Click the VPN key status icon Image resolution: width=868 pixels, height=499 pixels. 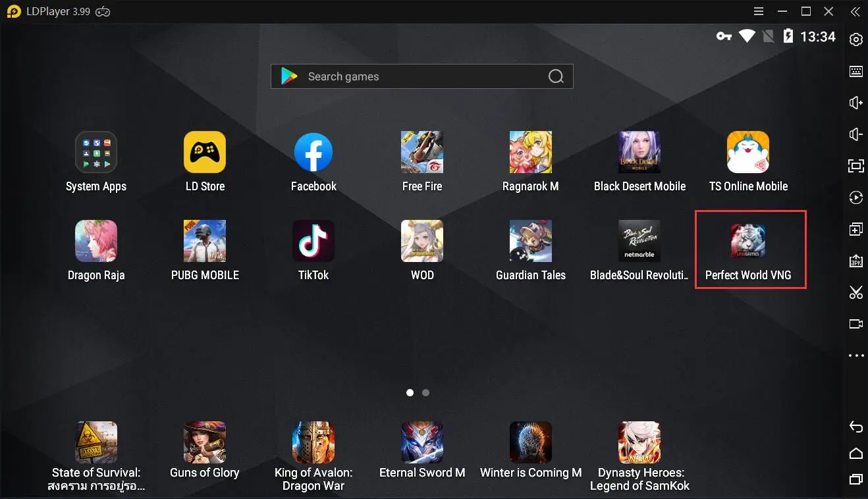(x=724, y=36)
